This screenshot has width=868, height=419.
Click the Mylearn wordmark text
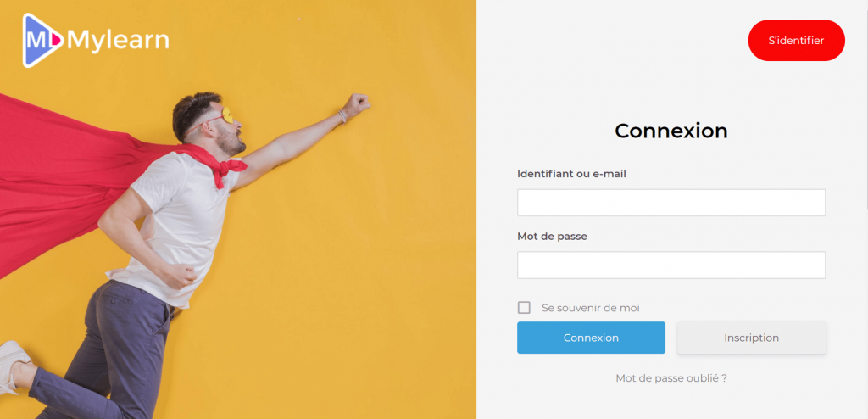click(118, 41)
